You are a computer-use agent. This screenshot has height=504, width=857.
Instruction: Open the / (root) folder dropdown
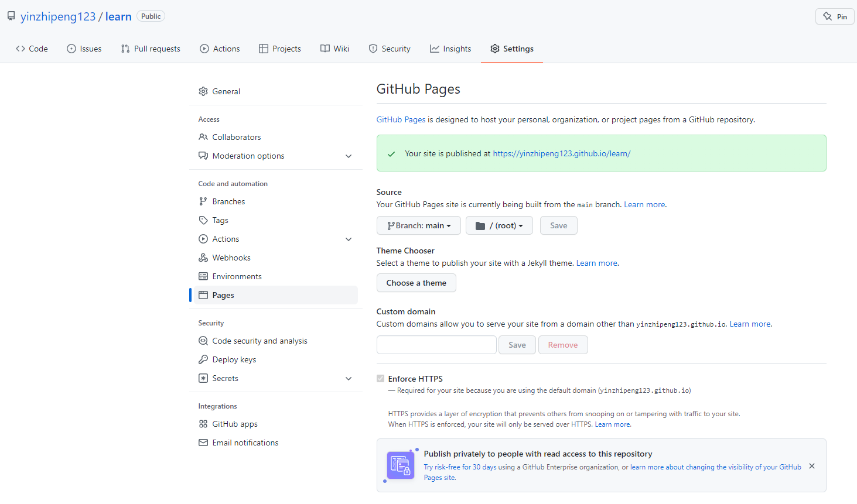499,225
